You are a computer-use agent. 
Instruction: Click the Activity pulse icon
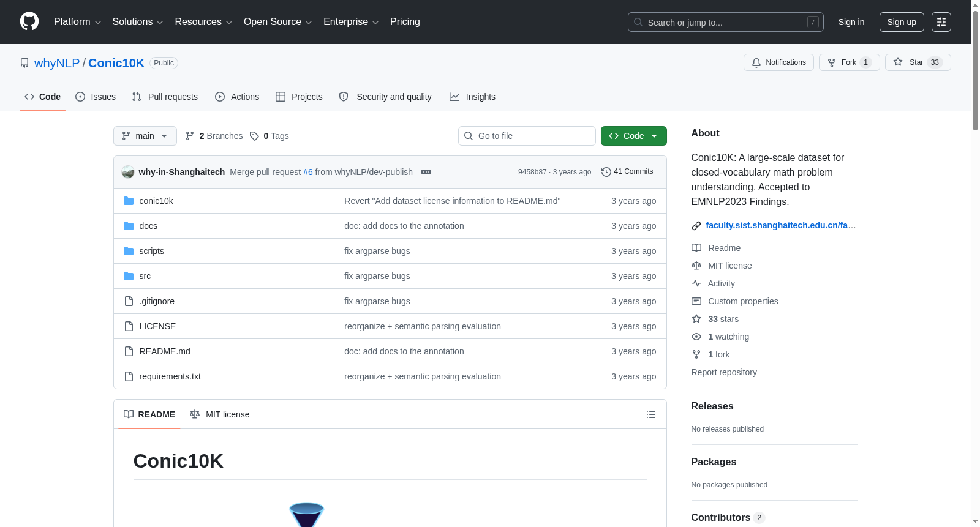(x=696, y=283)
